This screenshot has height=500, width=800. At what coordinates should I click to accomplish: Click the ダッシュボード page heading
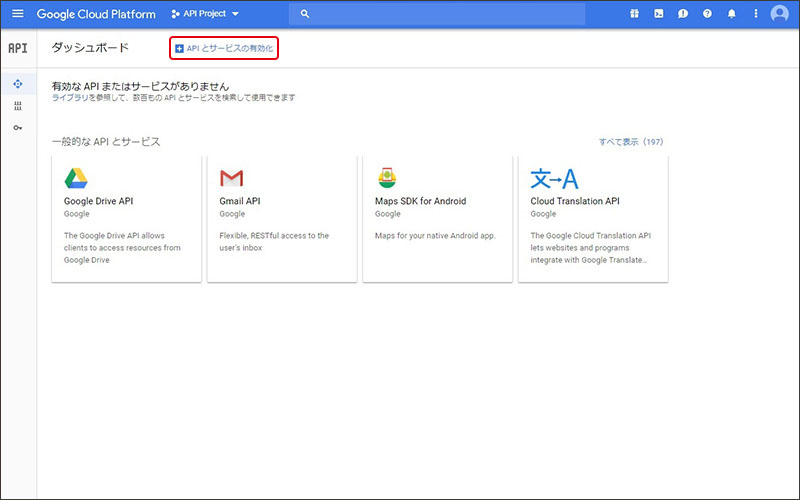pyautogui.click(x=90, y=48)
